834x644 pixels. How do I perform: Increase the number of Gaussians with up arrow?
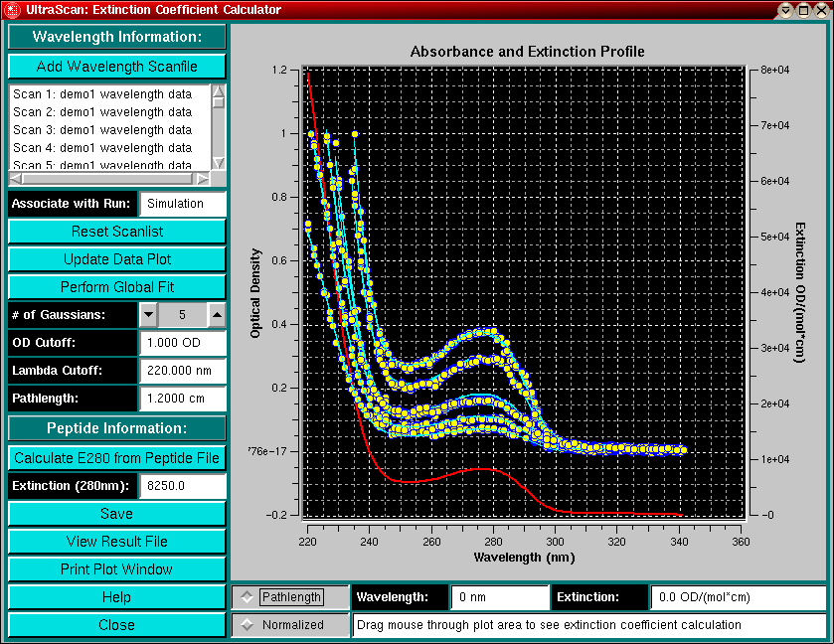coord(217,315)
